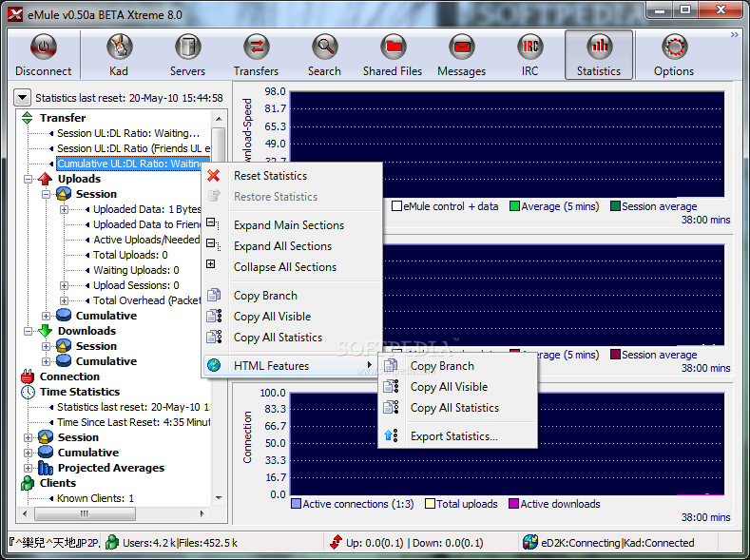Image resolution: width=750 pixels, height=560 pixels.
Task: Click the status bar users icon
Action: pyautogui.click(x=112, y=542)
